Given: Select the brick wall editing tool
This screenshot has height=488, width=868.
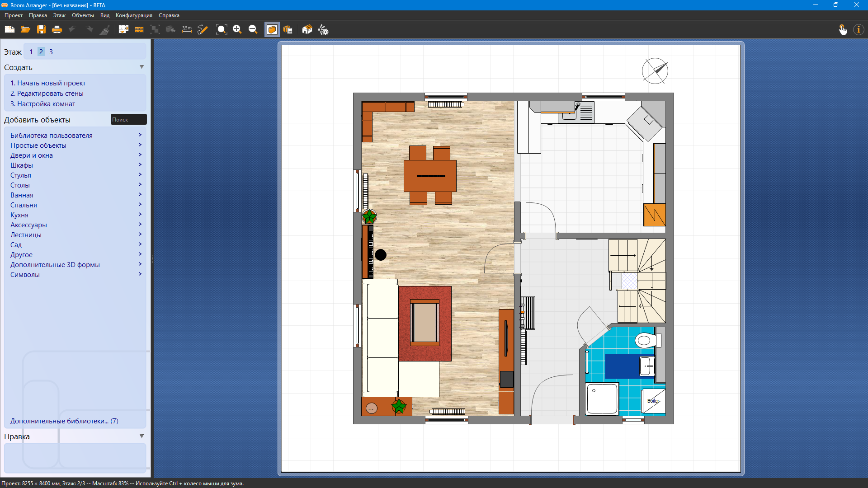Looking at the screenshot, I should point(139,30).
